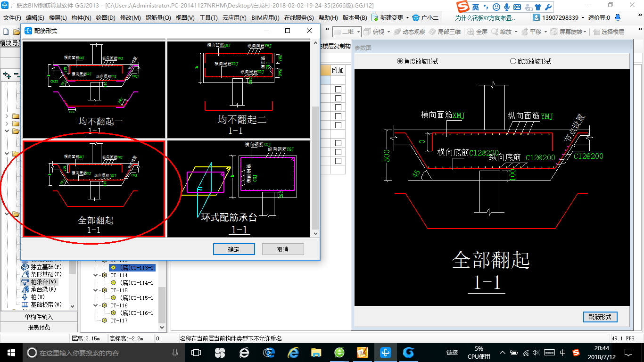This screenshot has height=362, width=644.
Task: Click 取消 button in 配筋形式 dialog
Action: click(x=283, y=249)
